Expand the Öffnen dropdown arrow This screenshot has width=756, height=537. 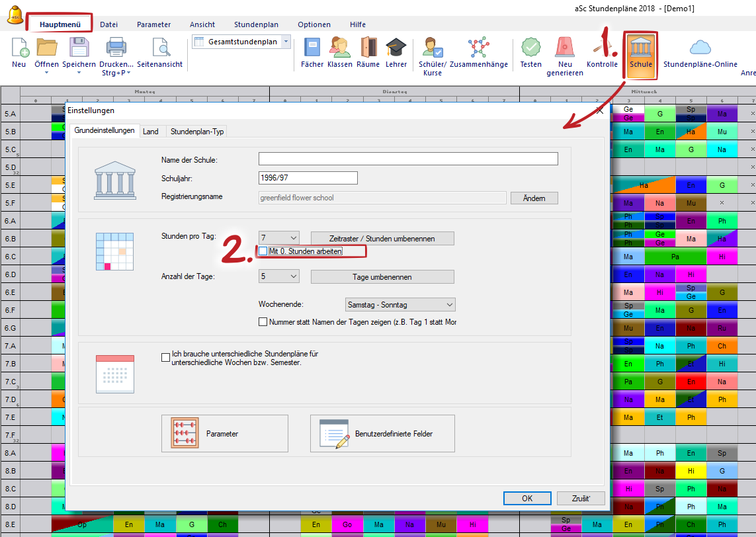tap(47, 73)
